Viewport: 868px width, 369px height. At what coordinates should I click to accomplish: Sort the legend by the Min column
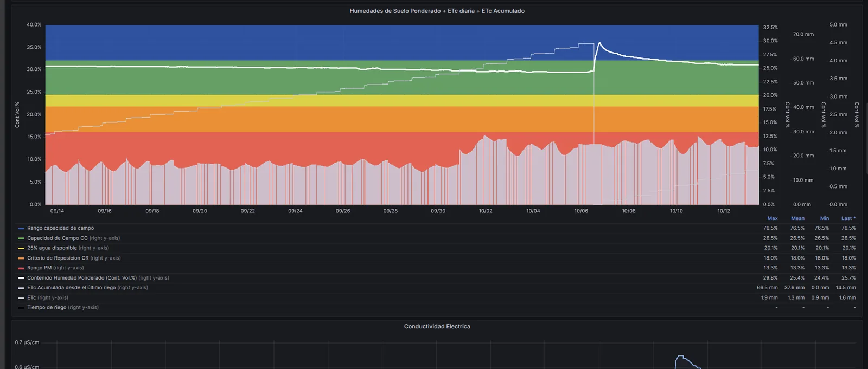coord(825,218)
